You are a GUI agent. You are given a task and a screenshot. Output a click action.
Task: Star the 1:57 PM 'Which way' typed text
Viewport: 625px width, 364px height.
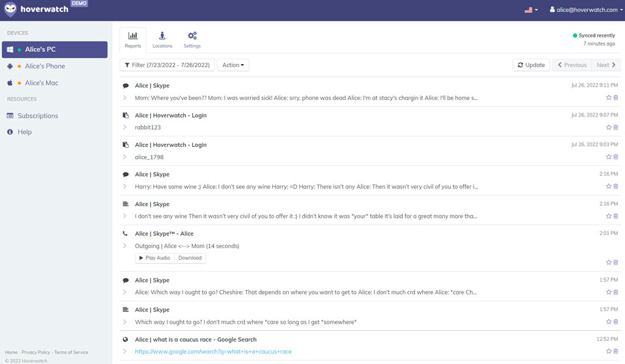coord(609,322)
